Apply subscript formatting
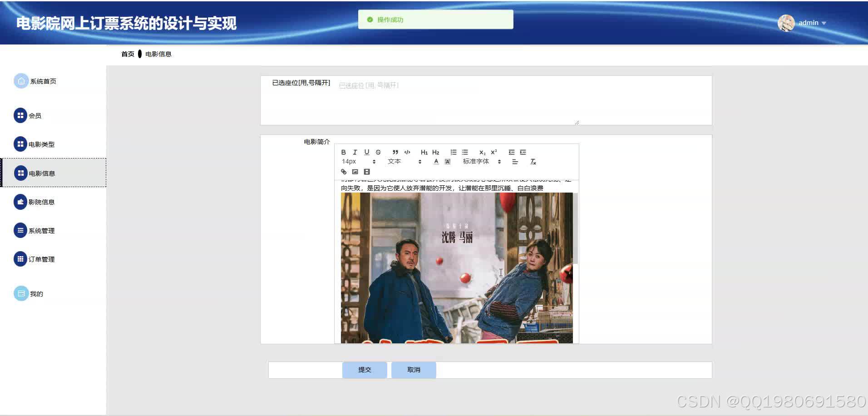Screen dimensions: 868x416 click(482, 152)
